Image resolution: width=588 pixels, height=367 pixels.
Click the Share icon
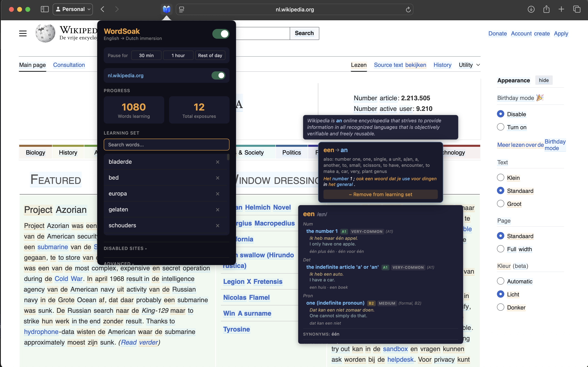[546, 9]
